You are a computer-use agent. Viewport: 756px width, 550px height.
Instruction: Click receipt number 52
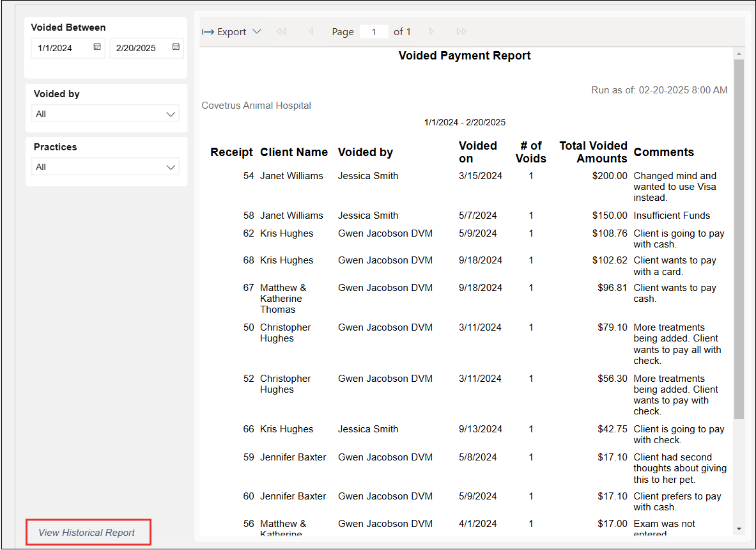tap(249, 378)
